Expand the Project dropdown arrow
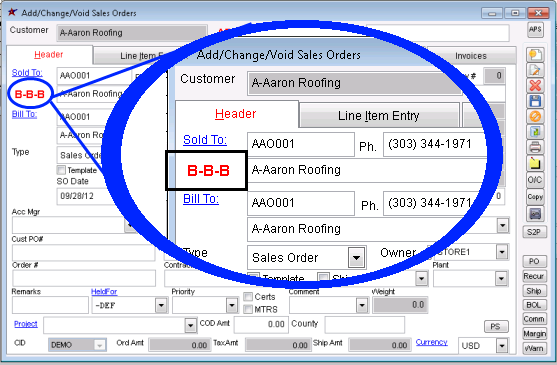 (x=190, y=325)
